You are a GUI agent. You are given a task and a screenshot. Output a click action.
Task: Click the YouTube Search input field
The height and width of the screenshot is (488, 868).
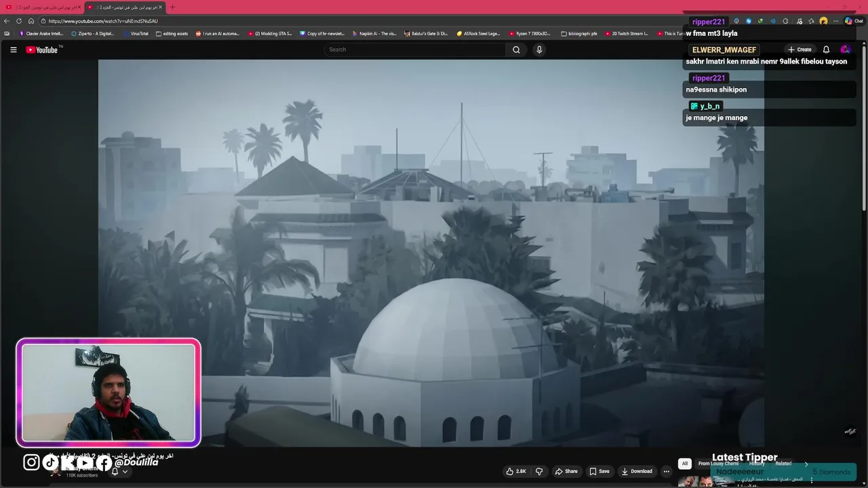[415, 49]
